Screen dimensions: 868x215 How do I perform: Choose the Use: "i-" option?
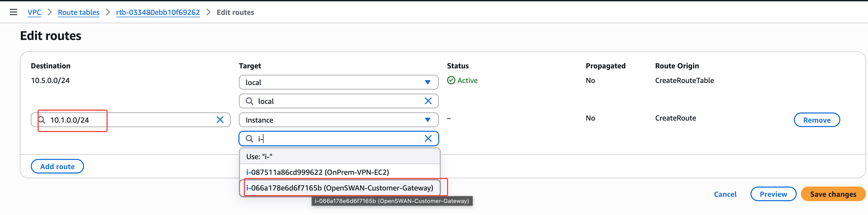pos(259,157)
